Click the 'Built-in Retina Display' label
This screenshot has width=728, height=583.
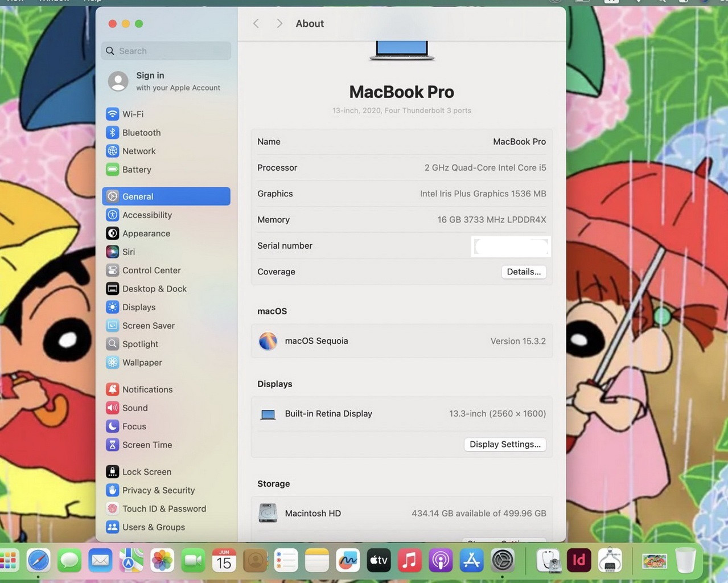(x=328, y=414)
